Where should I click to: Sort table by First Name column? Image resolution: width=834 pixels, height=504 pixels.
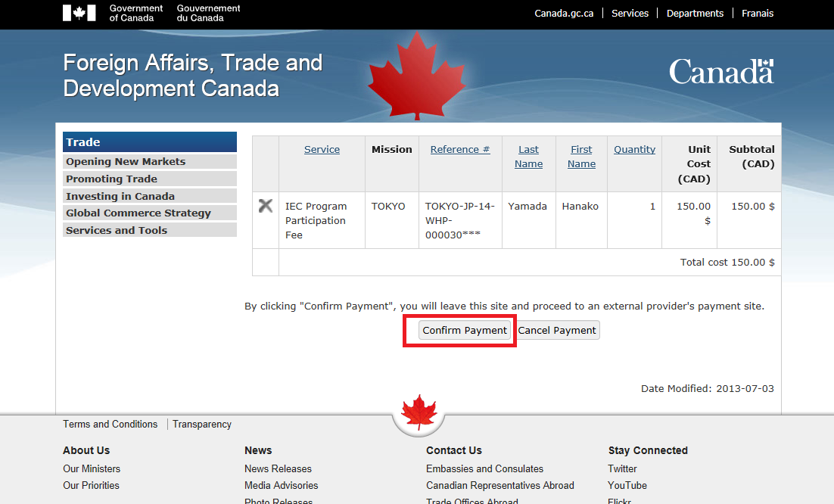tap(581, 157)
